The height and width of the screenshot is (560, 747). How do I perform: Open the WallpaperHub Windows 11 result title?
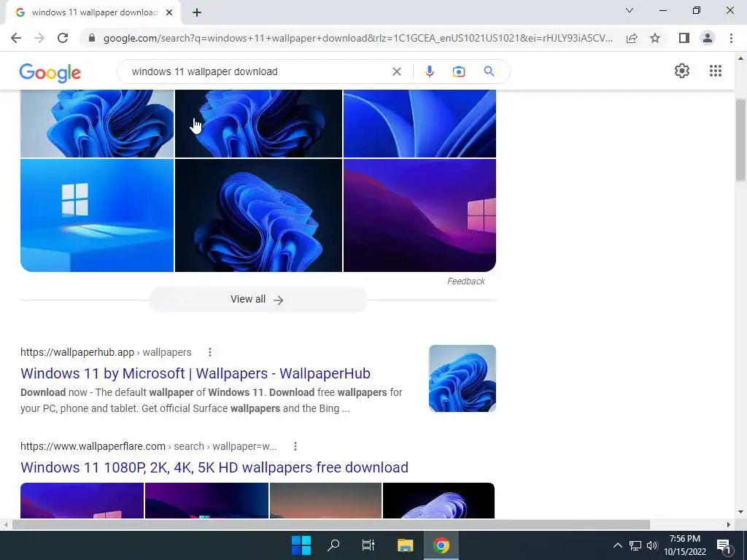196,373
